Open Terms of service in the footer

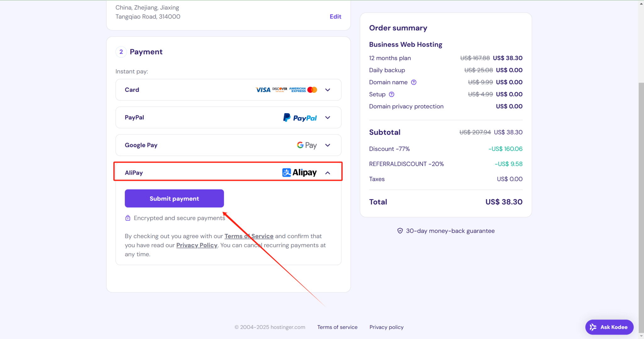337,327
